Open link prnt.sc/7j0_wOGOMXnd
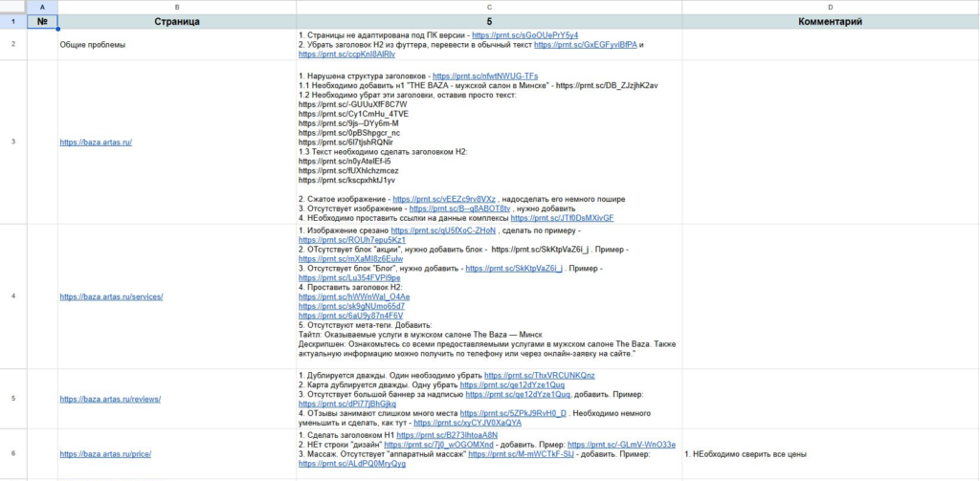Screen dimensions: 980x481 coord(438,445)
